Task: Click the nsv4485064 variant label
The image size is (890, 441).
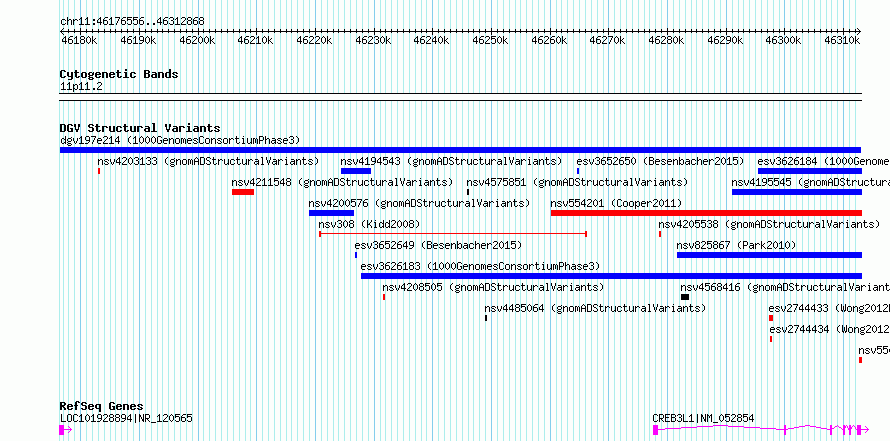Action: [595, 308]
